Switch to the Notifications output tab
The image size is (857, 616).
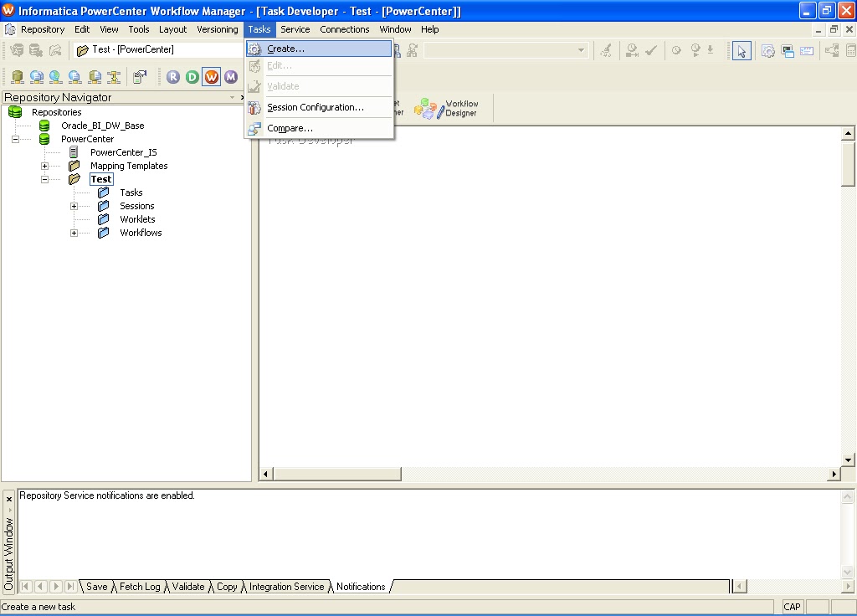359,587
